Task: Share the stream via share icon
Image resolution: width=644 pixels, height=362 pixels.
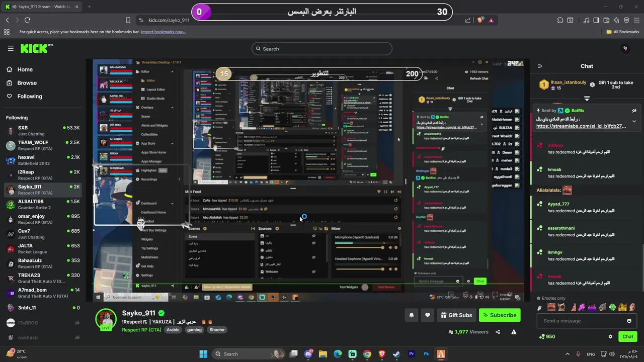Action: click(x=498, y=332)
